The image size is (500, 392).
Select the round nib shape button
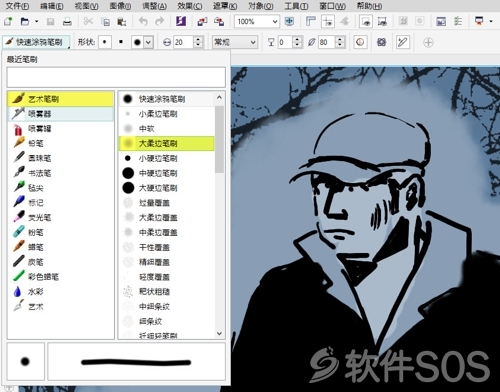[105, 42]
